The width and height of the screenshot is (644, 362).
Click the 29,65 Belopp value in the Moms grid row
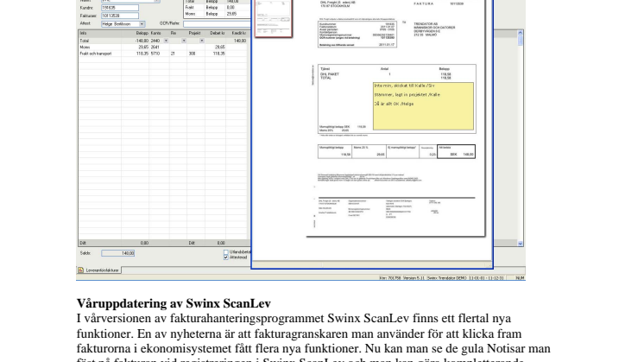tap(143, 48)
